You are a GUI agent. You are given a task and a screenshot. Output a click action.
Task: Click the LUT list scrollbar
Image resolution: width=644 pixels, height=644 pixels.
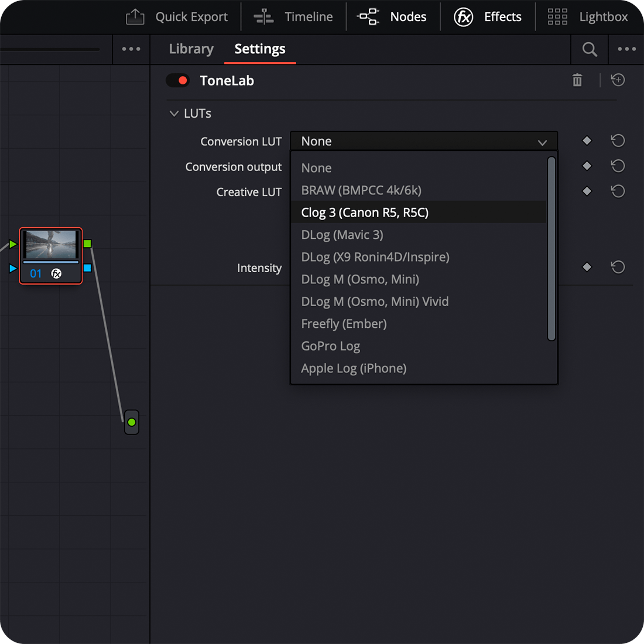pos(551,249)
